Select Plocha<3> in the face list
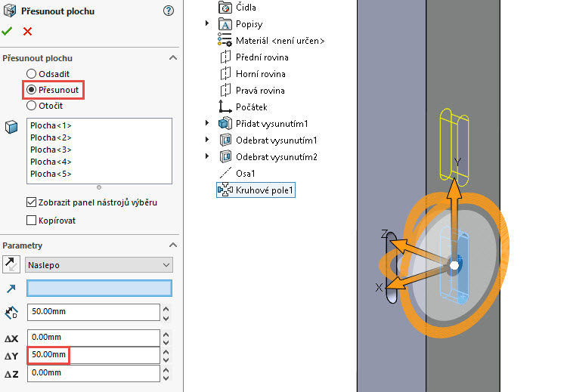The image size is (567, 392). (51, 150)
